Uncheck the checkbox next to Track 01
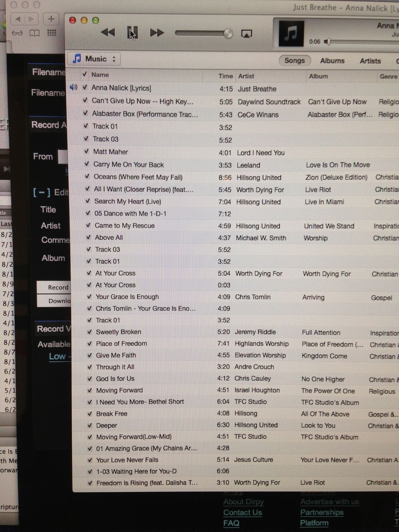 [x=86, y=127]
